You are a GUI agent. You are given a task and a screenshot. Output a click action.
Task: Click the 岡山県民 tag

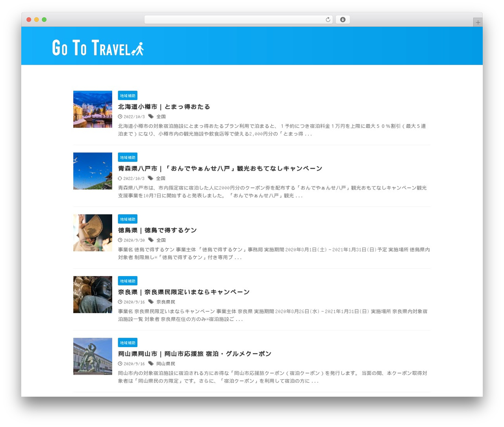pos(166,364)
